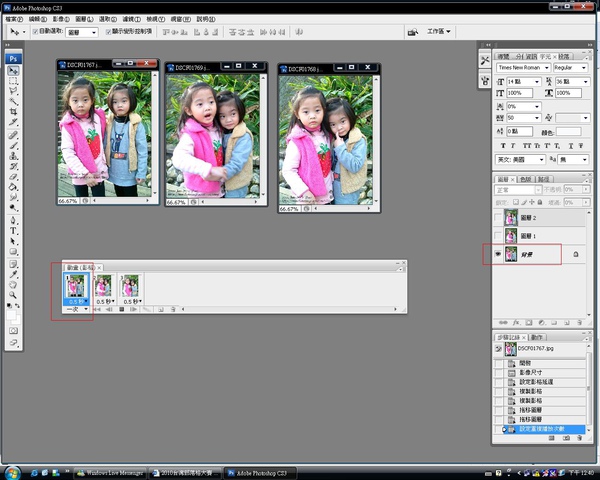Select the Path Selection tool

click(x=13, y=241)
